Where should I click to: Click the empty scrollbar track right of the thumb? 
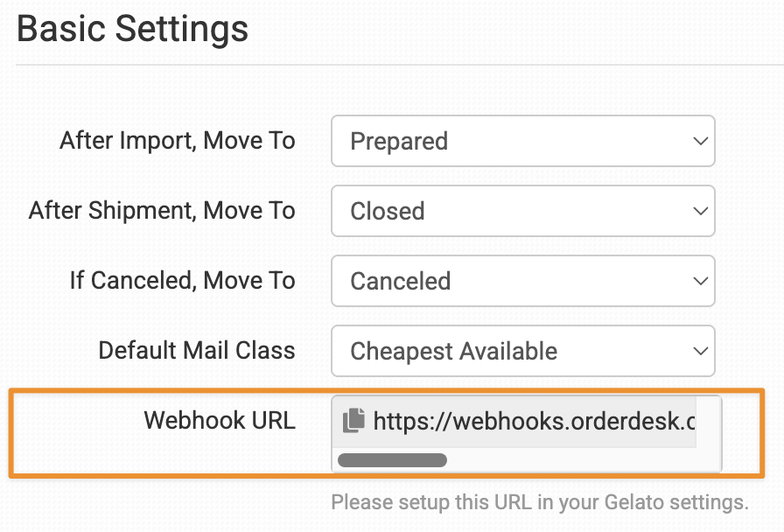pyautogui.click(x=577, y=459)
